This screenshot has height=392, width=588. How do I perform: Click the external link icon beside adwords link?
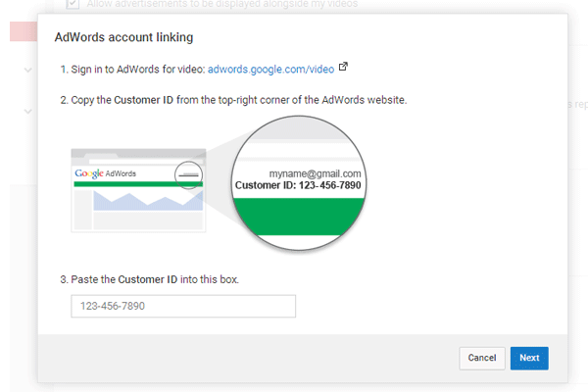[343, 67]
